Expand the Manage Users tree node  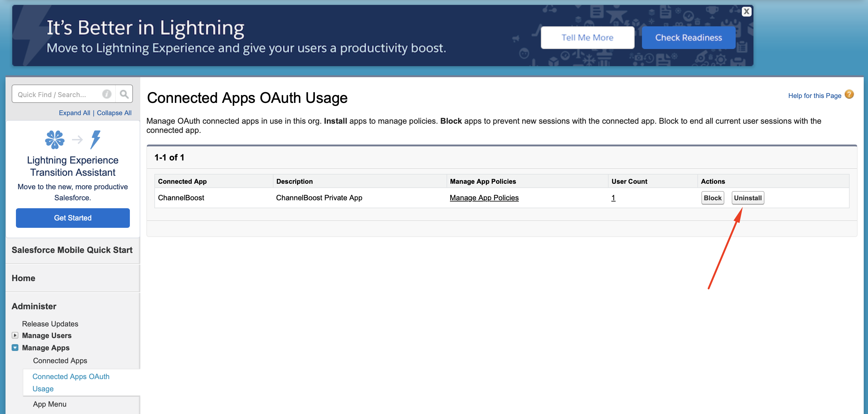pos(15,335)
